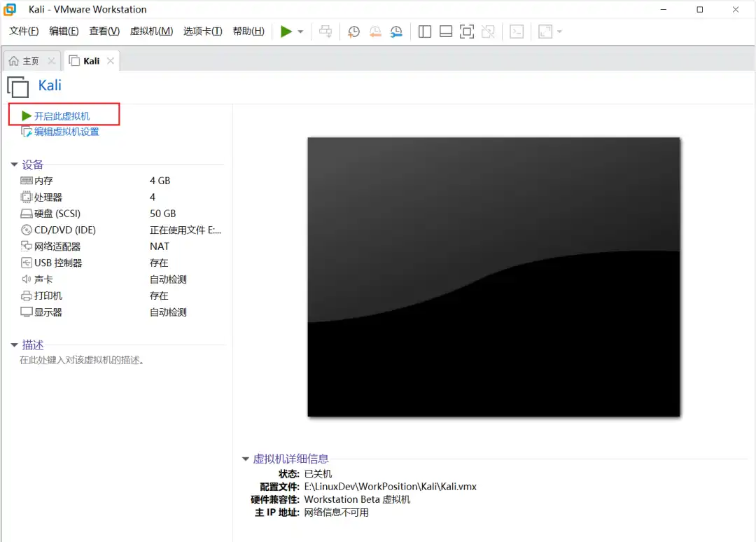Toggle the thumbnail bar view icon
756x542 pixels.
(x=445, y=32)
